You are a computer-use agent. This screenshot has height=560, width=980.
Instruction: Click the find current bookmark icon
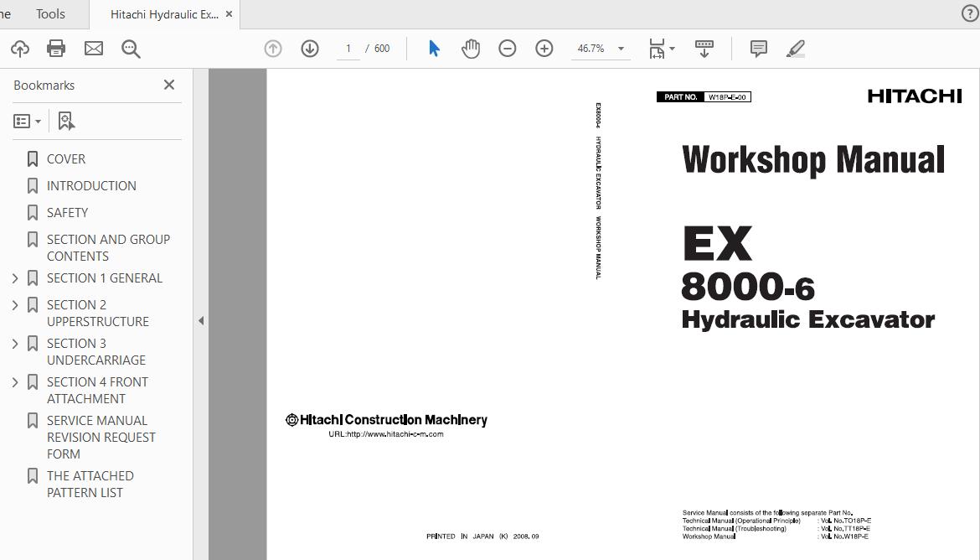click(65, 121)
